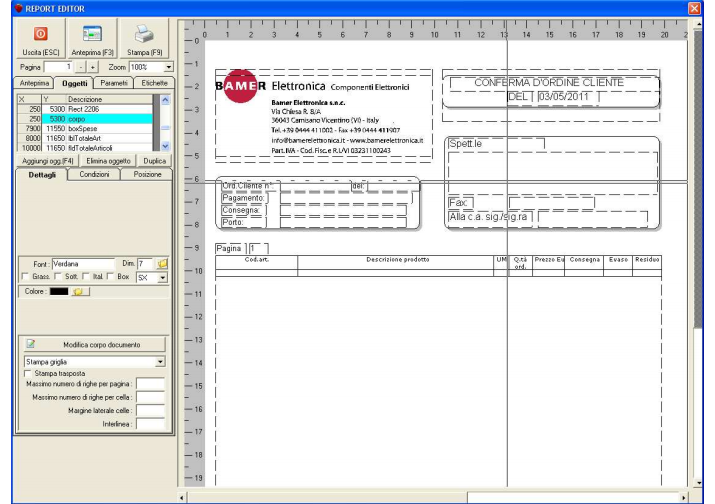The width and height of the screenshot is (715, 504).
Task: Toggle the Box checkbox
Action: [x=110, y=276]
